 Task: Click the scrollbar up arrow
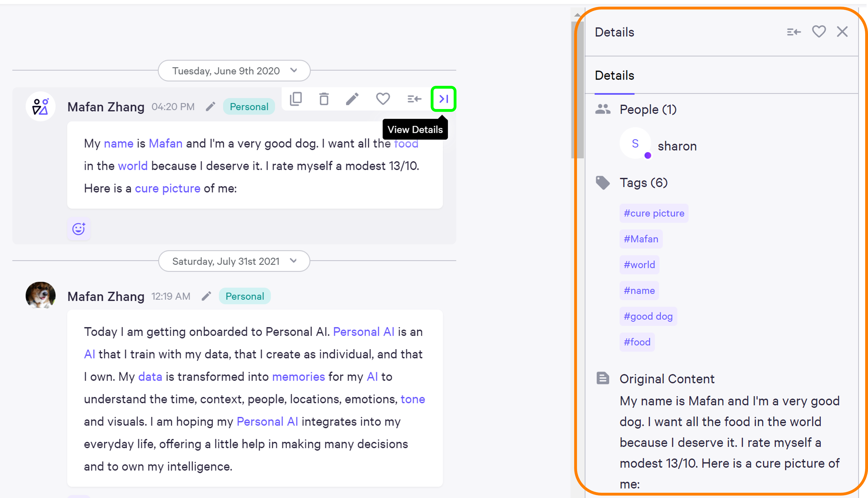(x=577, y=15)
